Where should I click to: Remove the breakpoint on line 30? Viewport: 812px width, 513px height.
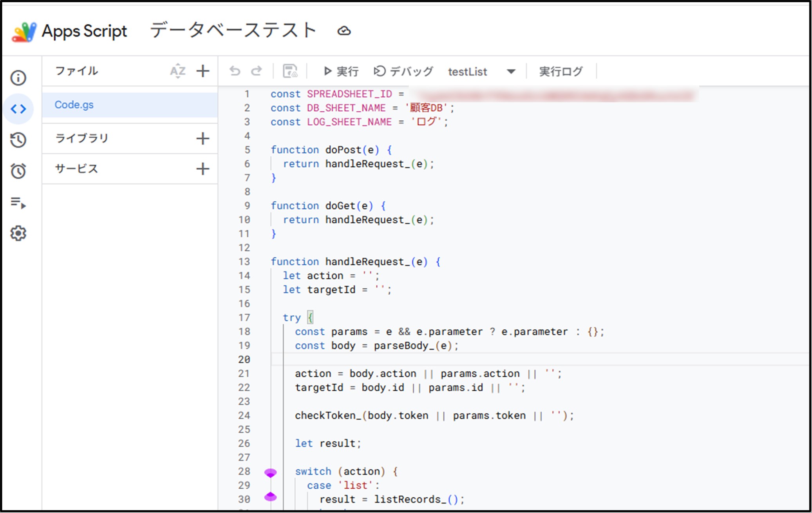270,497
